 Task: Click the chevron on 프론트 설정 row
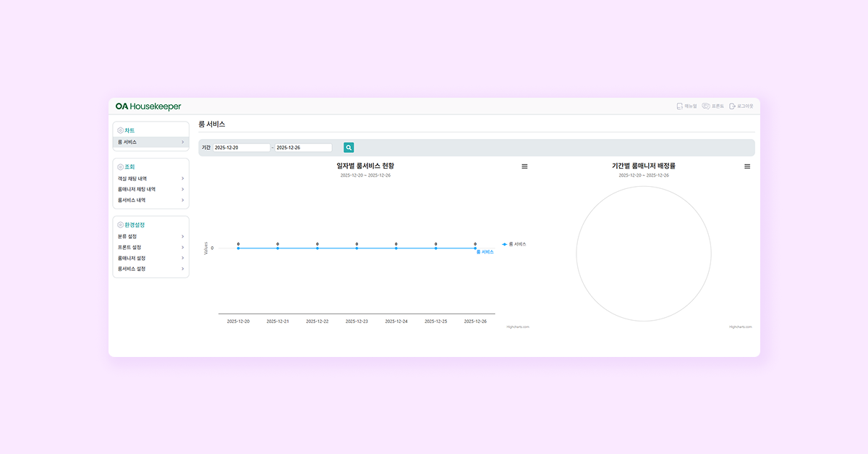tap(182, 247)
